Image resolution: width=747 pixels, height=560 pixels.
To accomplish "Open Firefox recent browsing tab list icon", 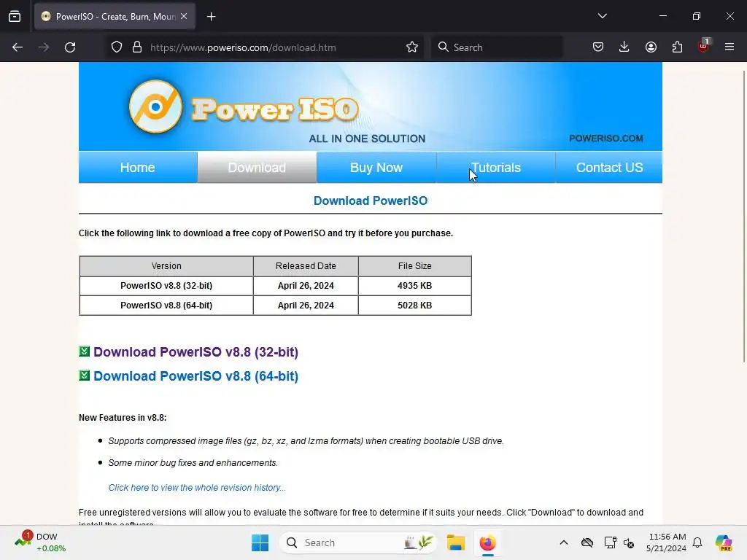I will [15, 16].
